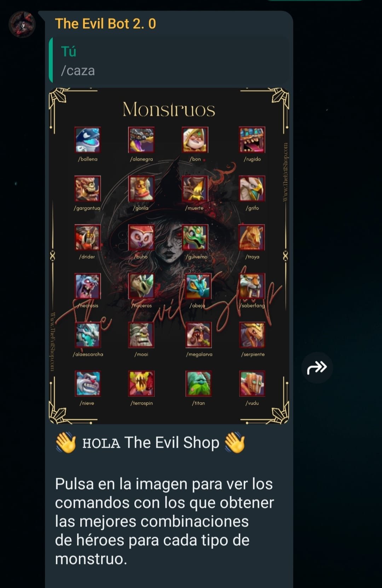Image resolution: width=382 pixels, height=588 pixels.
Task: Tap the /troya horse monster icon
Action: (x=252, y=237)
